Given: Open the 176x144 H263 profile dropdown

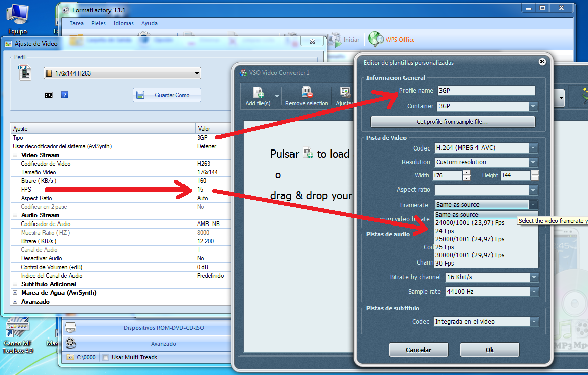Looking at the screenshot, I should pyautogui.click(x=122, y=73).
